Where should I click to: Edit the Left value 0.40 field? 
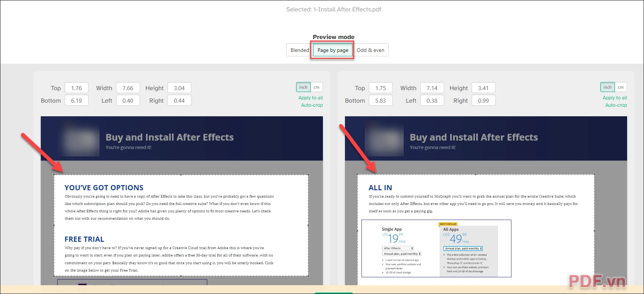(128, 100)
